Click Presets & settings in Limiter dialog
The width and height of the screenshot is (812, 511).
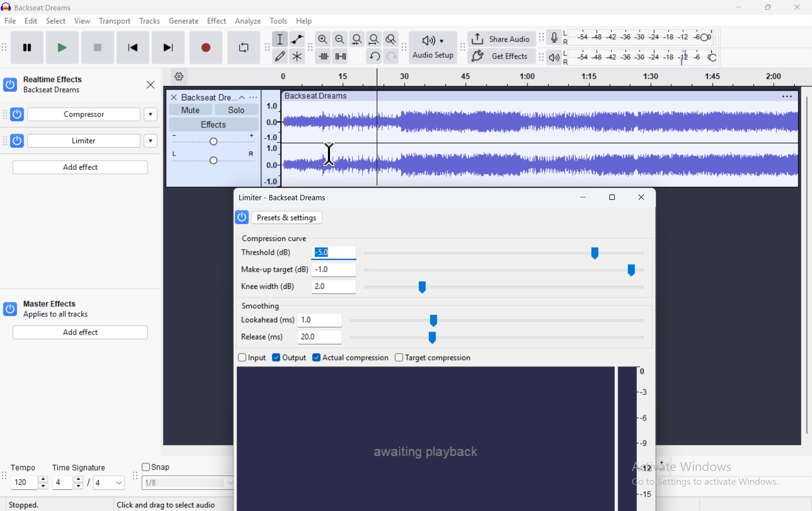(x=287, y=218)
